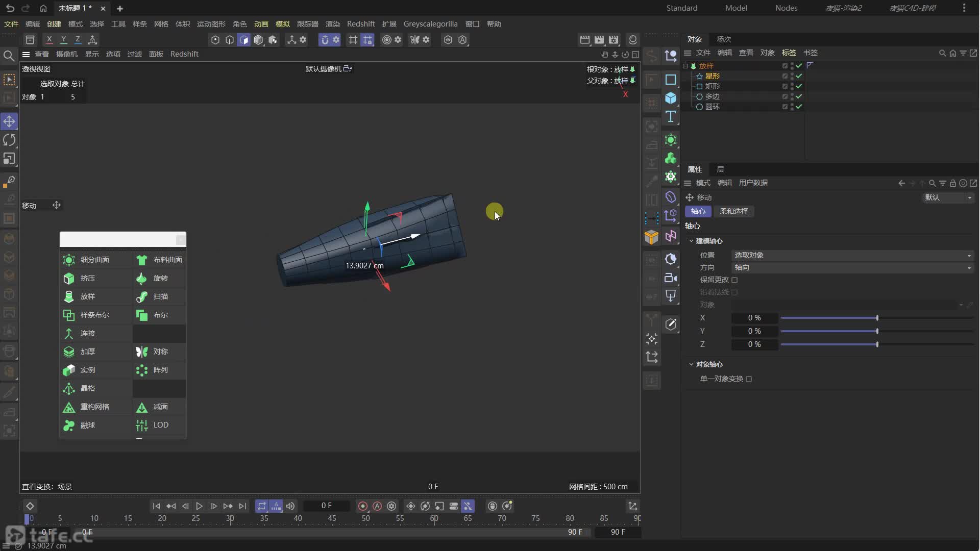This screenshot has height=551, width=980.
Task: Click the record active objects button
Action: pyautogui.click(x=363, y=506)
